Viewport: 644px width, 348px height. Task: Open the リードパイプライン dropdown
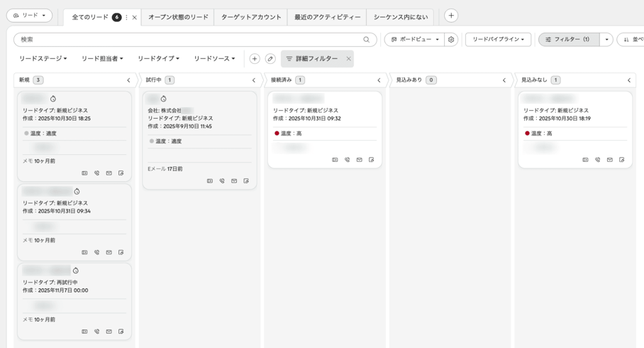[498, 40]
